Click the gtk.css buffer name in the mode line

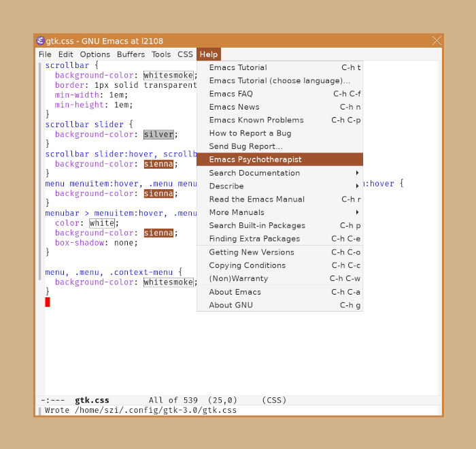point(92,400)
